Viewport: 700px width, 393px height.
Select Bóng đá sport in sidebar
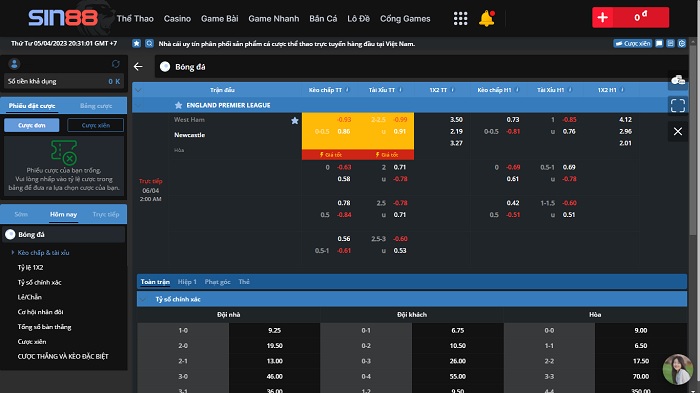click(63, 234)
